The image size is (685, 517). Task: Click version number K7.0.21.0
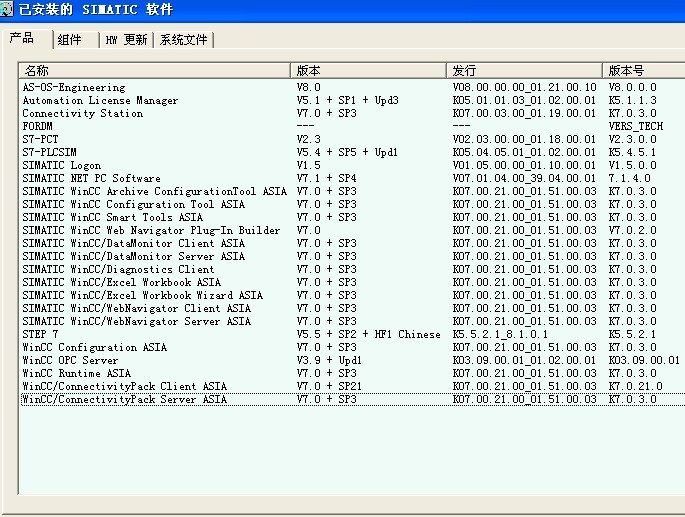[x=636, y=386]
